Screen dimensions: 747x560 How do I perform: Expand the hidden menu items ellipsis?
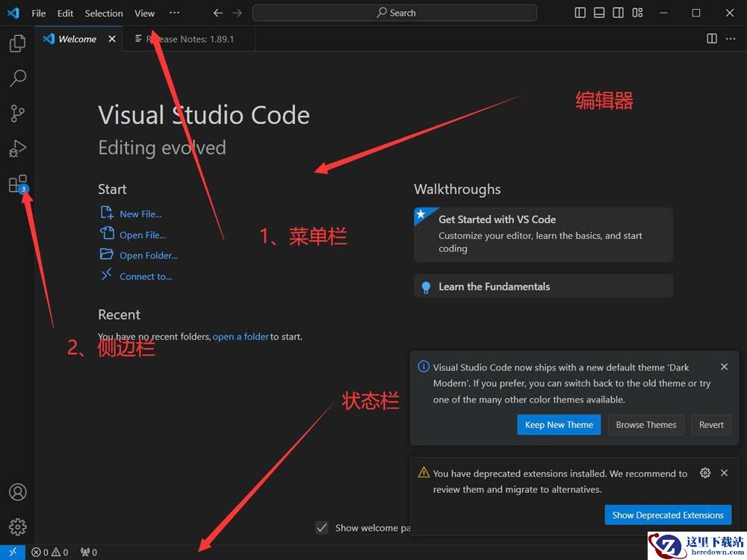point(174,13)
